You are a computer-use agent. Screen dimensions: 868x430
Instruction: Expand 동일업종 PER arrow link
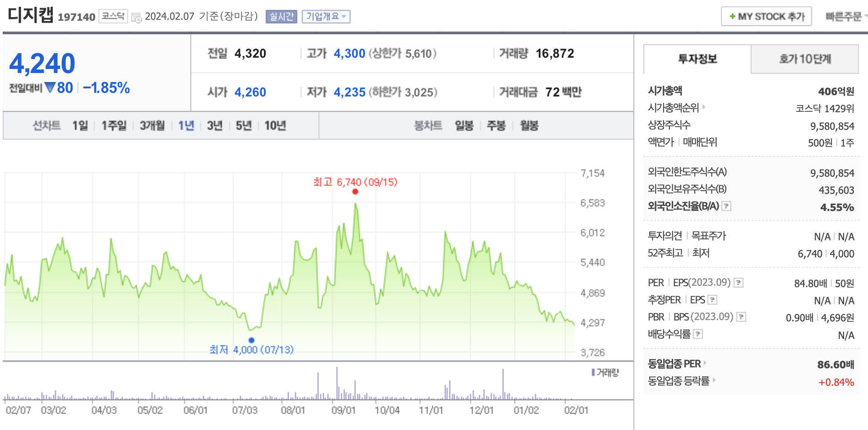(705, 363)
